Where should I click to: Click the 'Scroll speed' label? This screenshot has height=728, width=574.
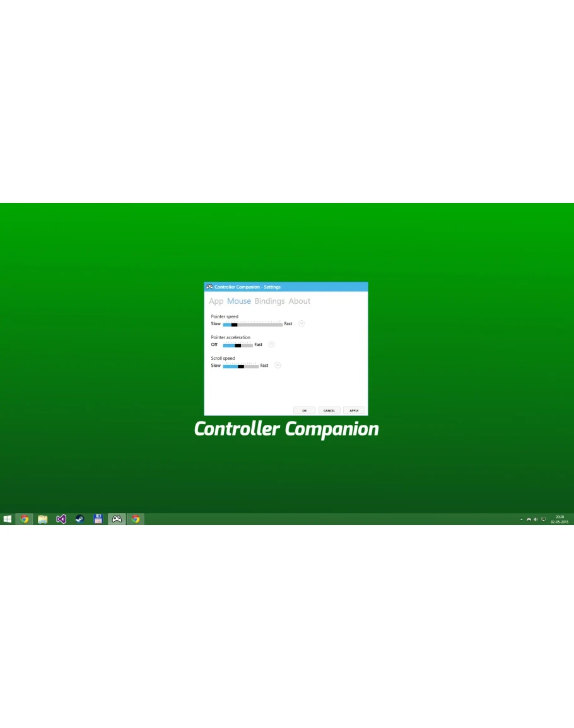(x=223, y=359)
